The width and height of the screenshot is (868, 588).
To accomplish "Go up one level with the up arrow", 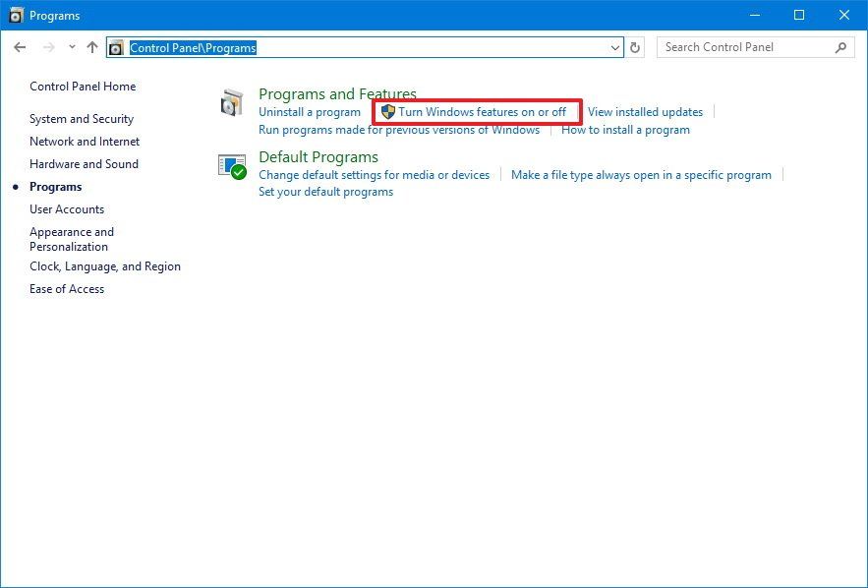I will click(x=91, y=46).
